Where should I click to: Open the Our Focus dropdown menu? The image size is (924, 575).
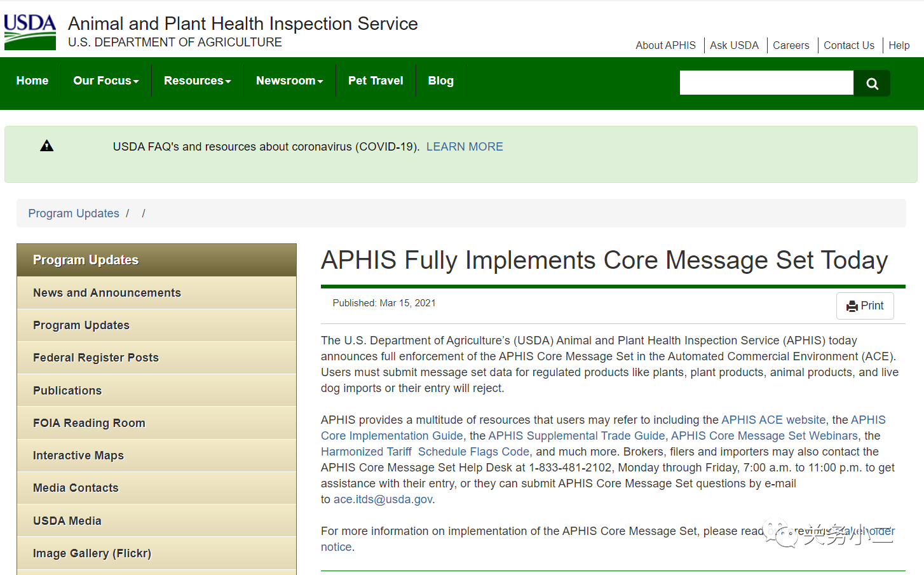(x=106, y=81)
